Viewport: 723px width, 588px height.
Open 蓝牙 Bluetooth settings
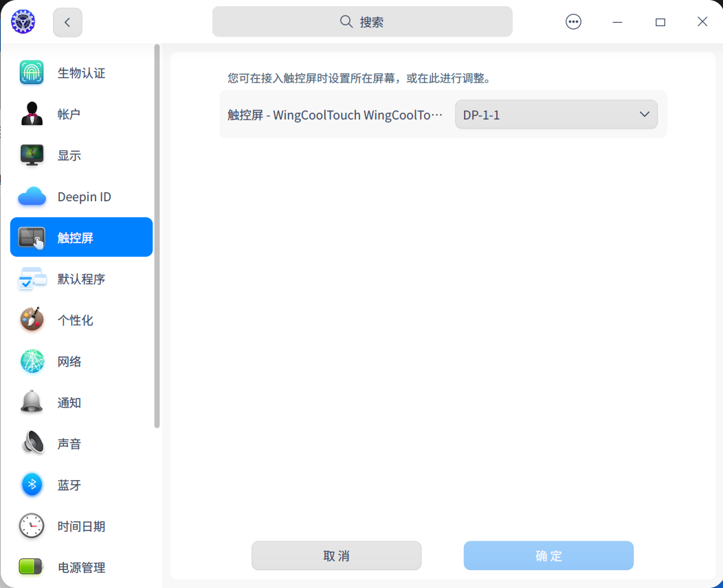coord(80,484)
